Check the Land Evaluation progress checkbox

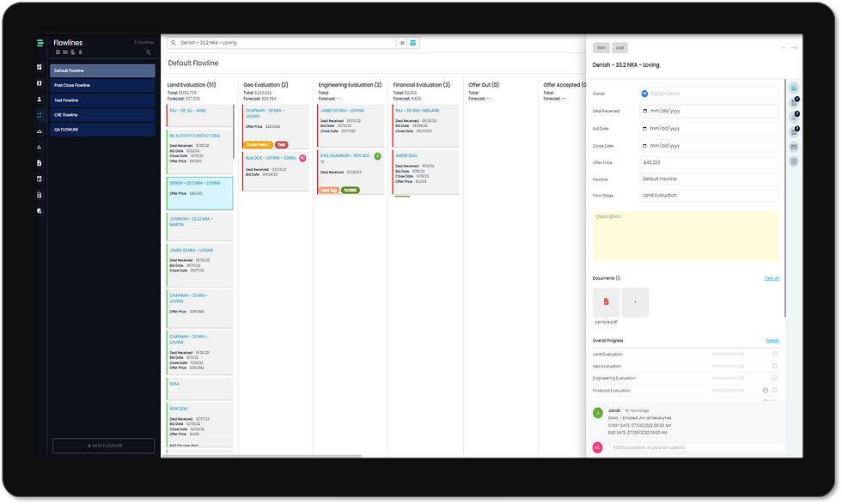coord(775,354)
